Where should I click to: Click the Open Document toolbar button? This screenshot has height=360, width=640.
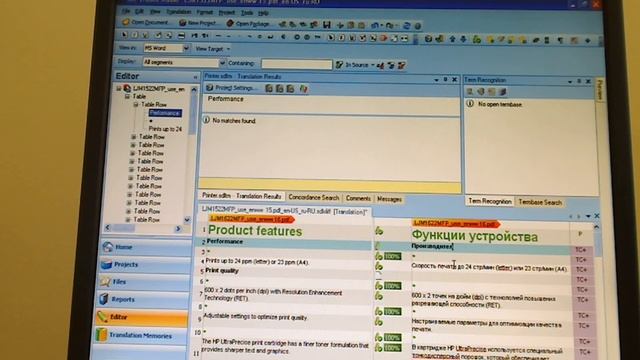(146, 22)
